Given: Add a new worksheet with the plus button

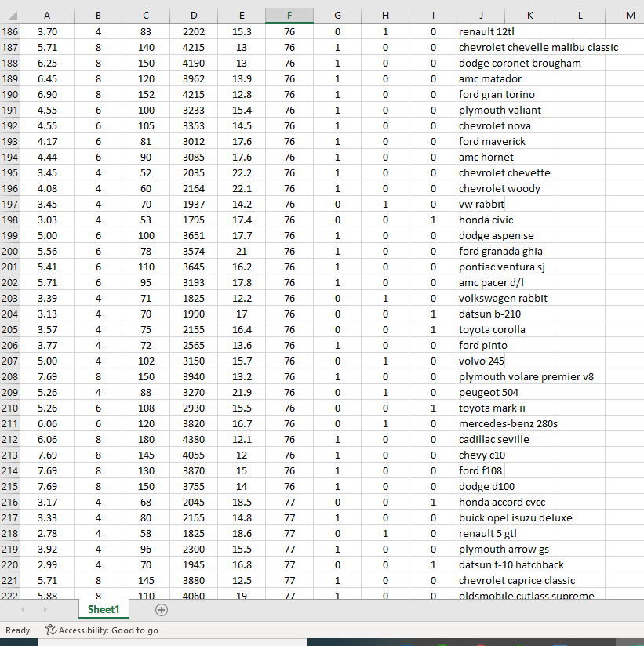Looking at the screenshot, I should point(160,609).
